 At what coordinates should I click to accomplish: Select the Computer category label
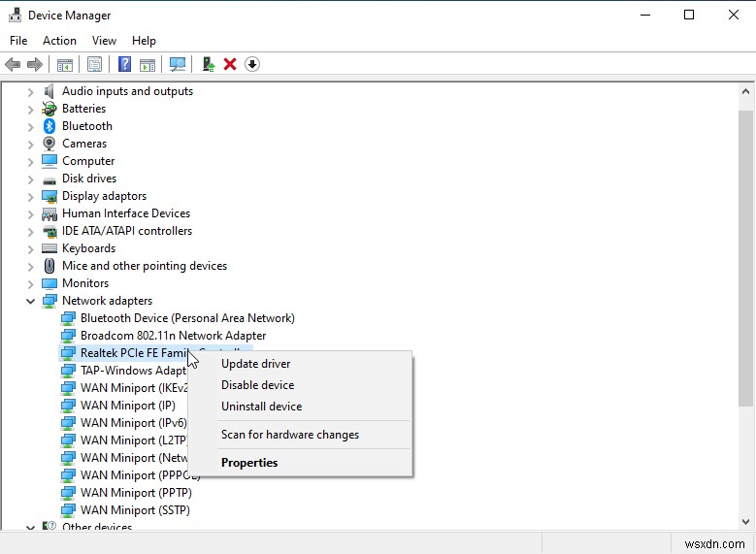coord(88,161)
